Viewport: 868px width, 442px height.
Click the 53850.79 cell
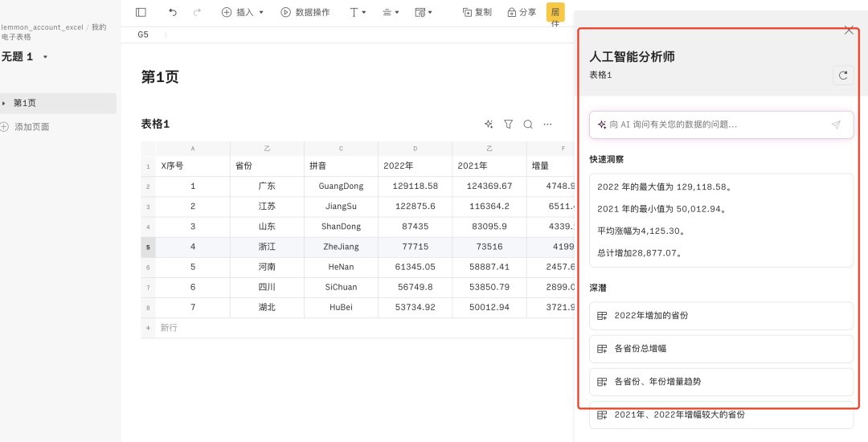coord(489,287)
